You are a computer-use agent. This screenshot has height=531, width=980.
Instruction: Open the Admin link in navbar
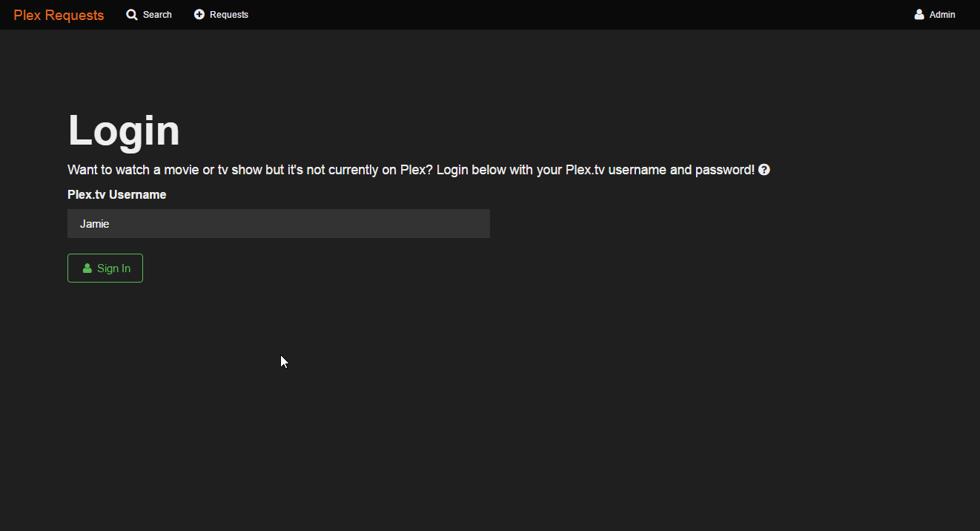(942, 15)
